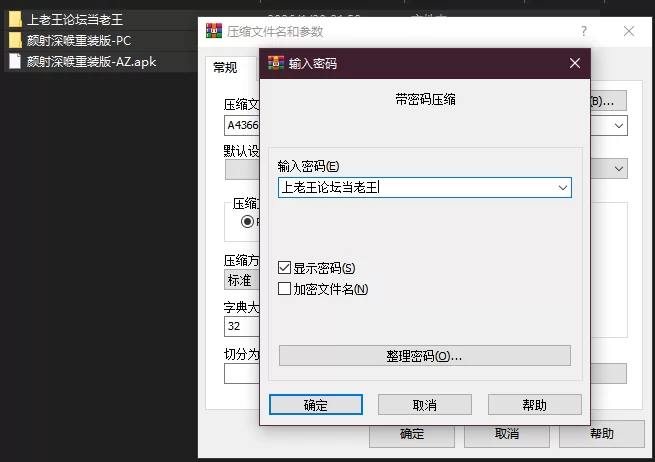Viewport: 655px width, 462px height.
Task: Switch to the 常规 tab
Action: click(225, 67)
